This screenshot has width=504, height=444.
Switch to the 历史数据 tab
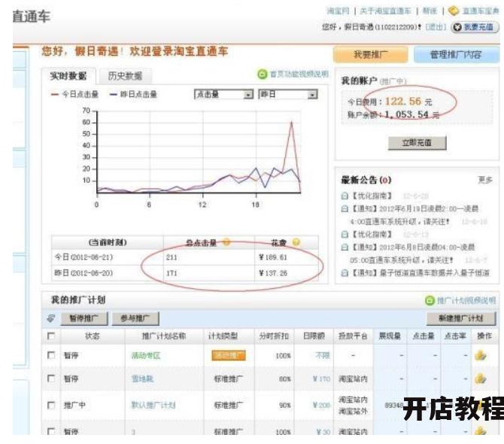(x=125, y=76)
